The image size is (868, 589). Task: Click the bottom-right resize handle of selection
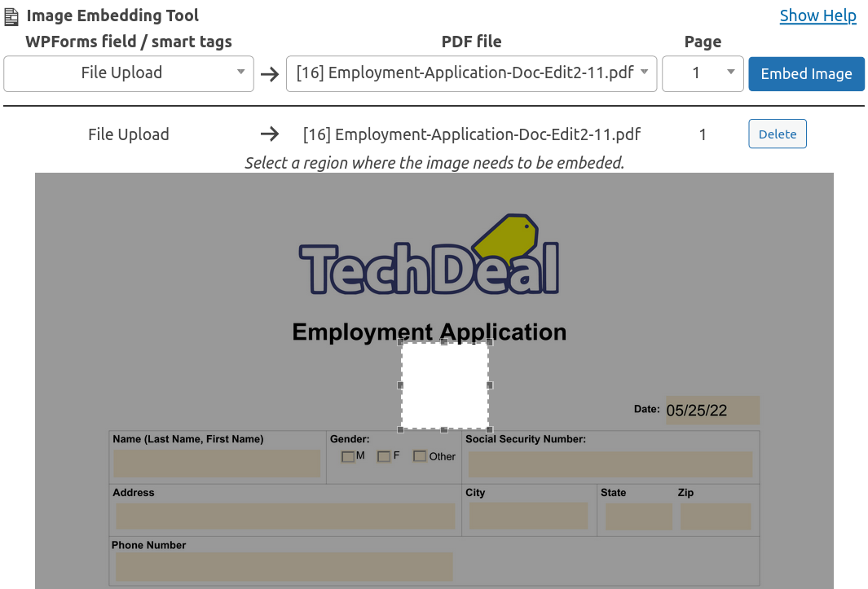(x=489, y=429)
